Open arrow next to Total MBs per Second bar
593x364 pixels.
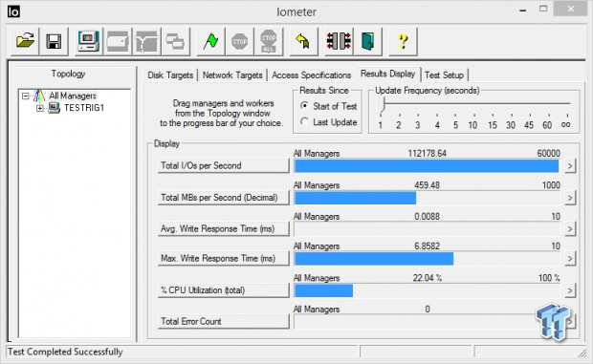tap(570, 198)
